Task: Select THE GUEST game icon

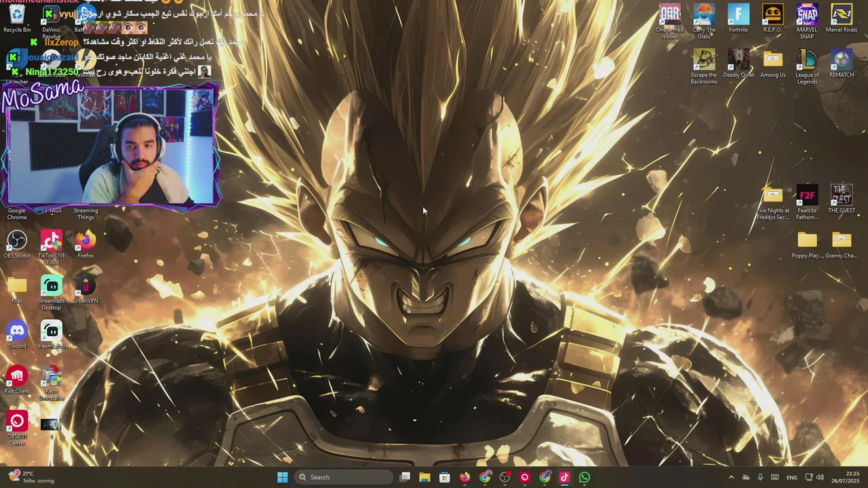Action: (842, 199)
